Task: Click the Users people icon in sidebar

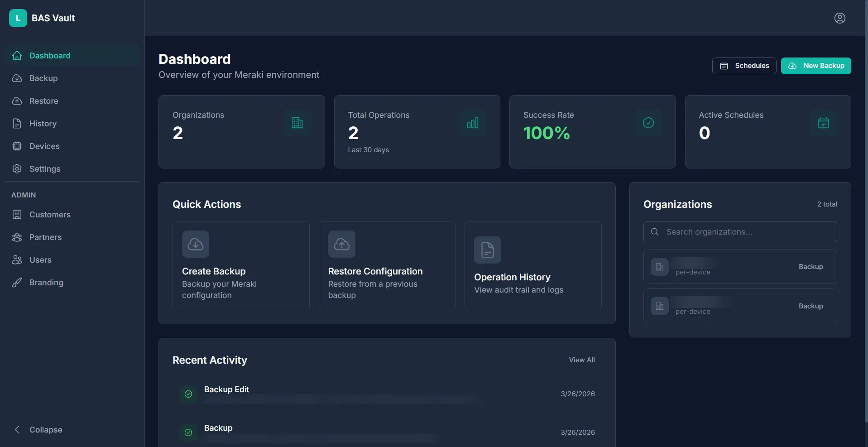Action: 17,260
